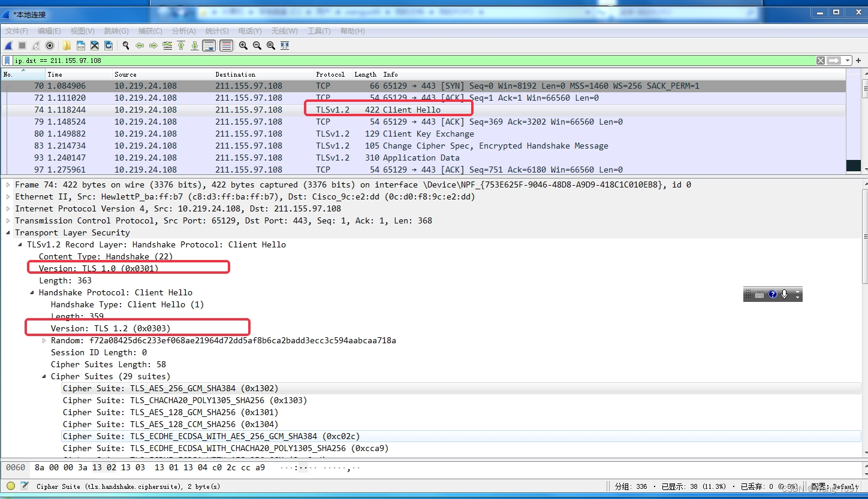Expand Internet Protocol Version 4 section

tap(8, 208)
